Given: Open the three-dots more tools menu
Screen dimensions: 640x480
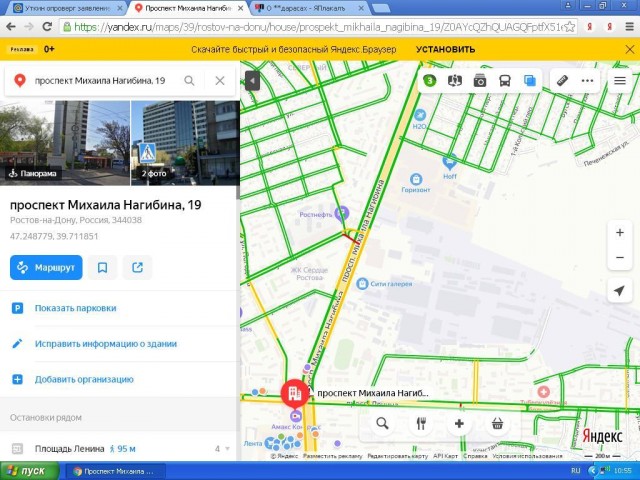Looking at the screenshot, I should click(587, 81).
